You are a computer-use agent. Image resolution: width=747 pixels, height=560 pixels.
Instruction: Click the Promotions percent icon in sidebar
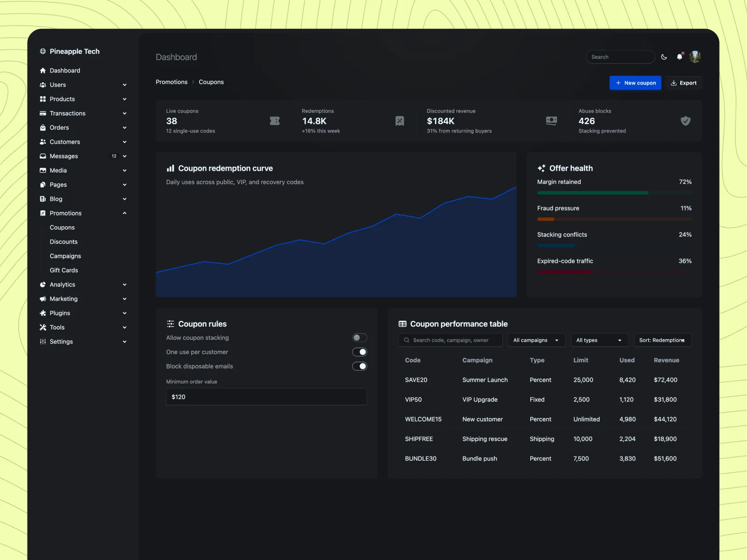pos(43,213)
